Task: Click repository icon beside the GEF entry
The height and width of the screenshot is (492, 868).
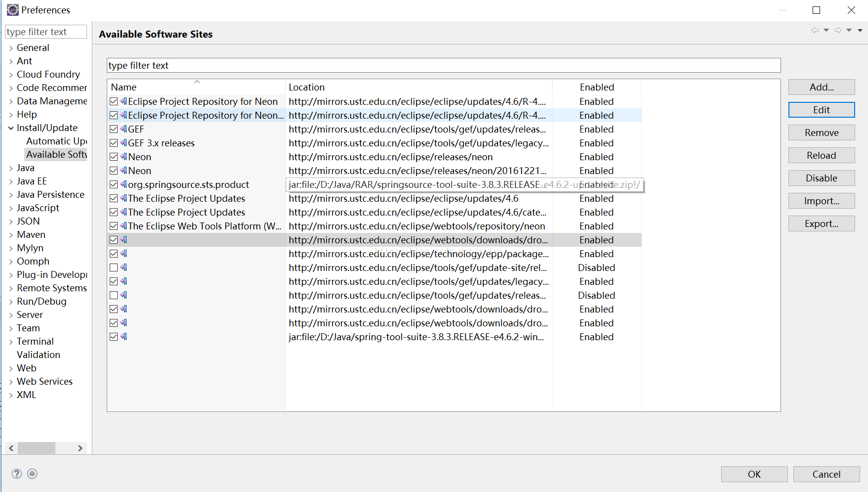Action: click(124, 129)
